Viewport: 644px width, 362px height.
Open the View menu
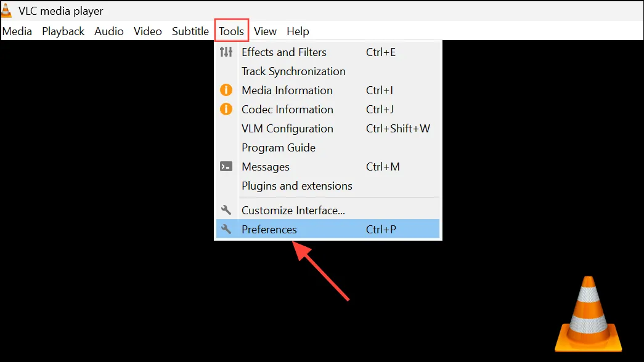[265, 31]
